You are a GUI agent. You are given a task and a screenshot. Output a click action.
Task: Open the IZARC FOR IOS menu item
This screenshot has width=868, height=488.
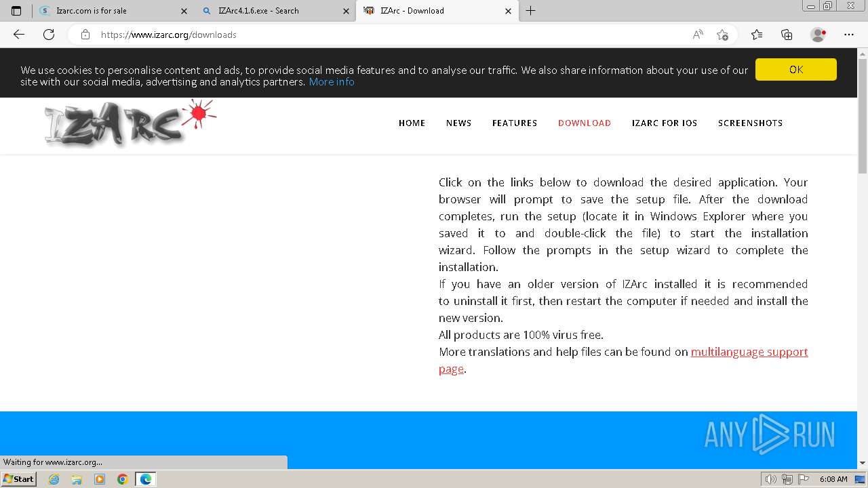[665, 123]
